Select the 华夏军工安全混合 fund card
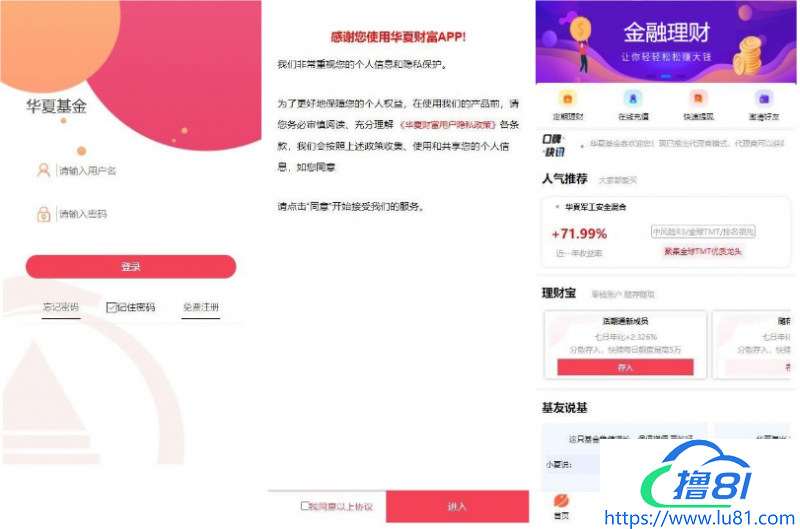This screenshot has height=529, width=800. [666, 232]
